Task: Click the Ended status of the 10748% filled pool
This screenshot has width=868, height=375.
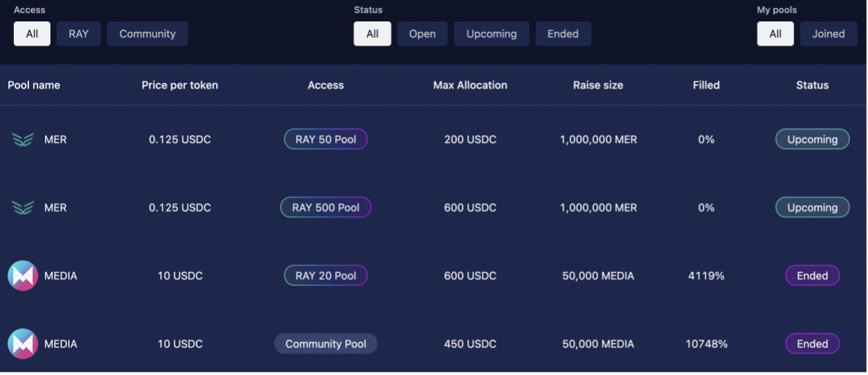Action: coord(812,344)
